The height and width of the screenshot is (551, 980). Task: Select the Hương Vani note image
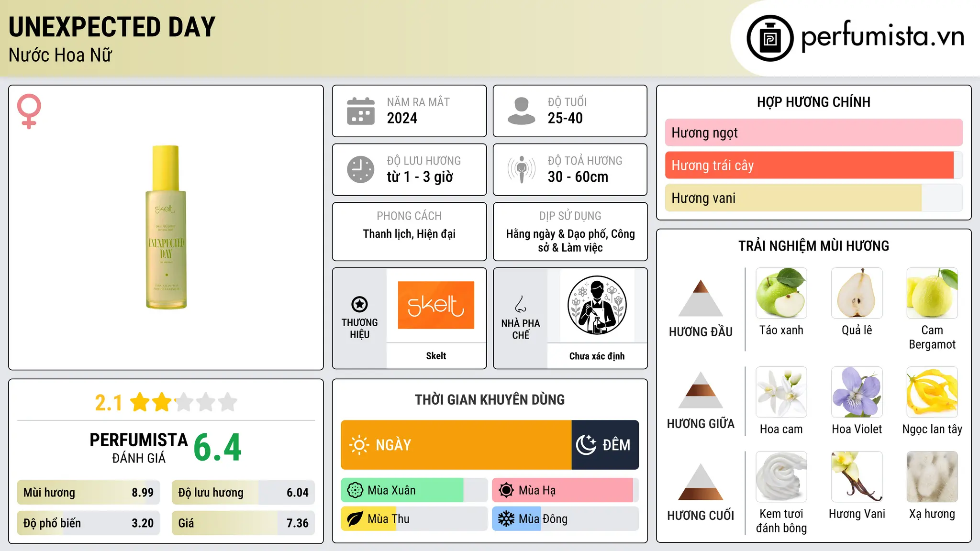tap(857, 477)
